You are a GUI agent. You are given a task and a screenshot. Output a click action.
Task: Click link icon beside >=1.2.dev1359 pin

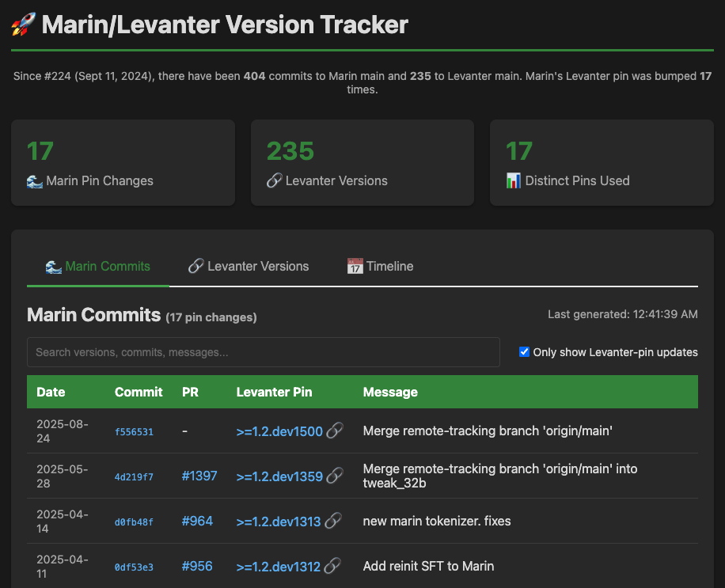(x=335, y=476)
